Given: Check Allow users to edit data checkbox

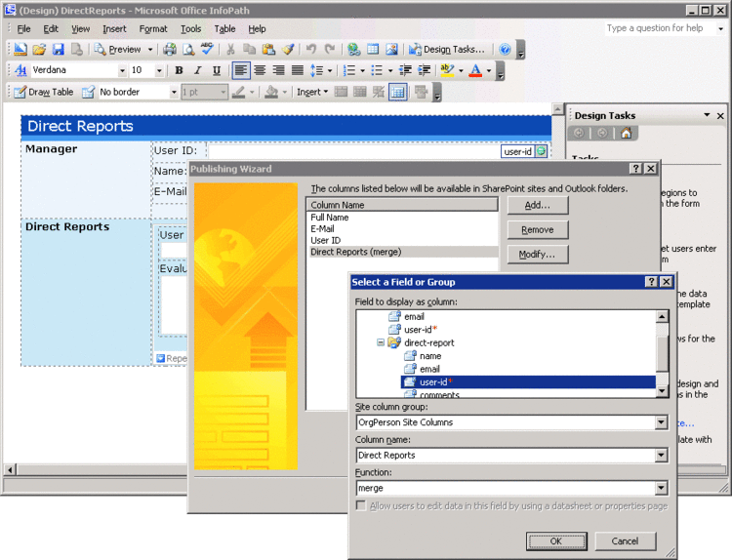Looking at the screenshot, I should click(x=361, y=506).
